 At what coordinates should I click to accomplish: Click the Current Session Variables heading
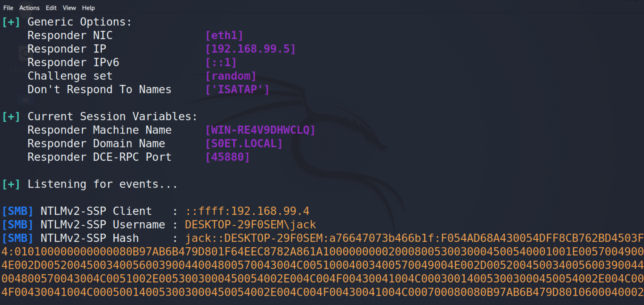(x=112, y=116)
